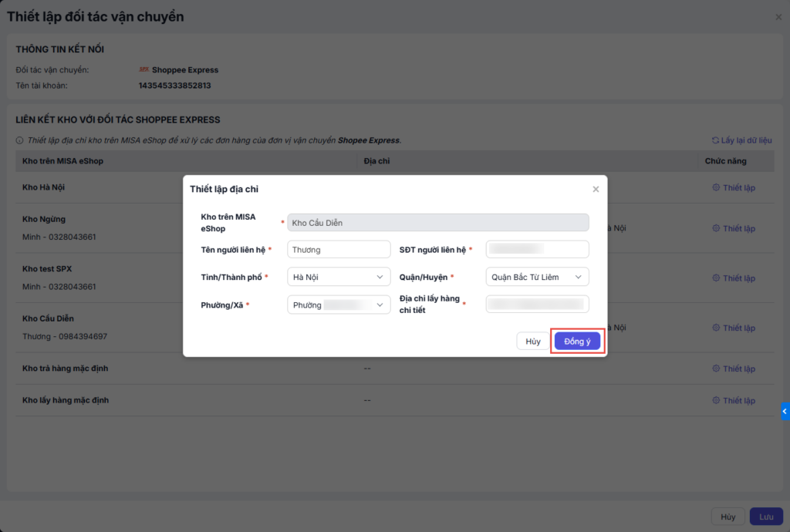Close the Thiết lập đối tác vận chuyển window
790x532 pixels.
tap(778, 17)
